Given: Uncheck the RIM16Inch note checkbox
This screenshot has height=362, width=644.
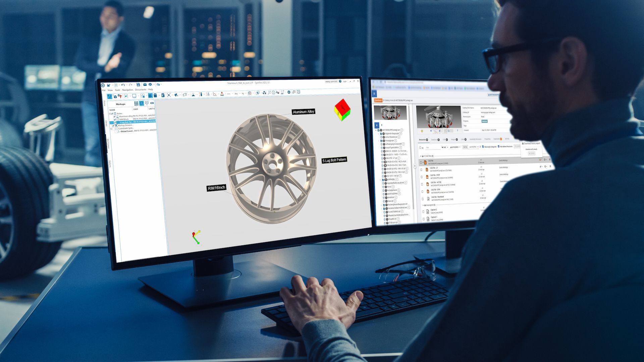Looking at the screenshot, I should point(115,119).
